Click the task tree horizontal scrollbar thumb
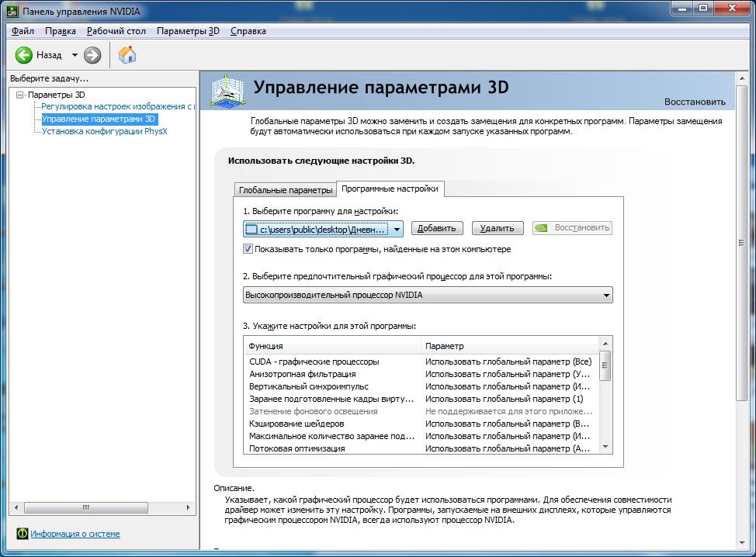756x557 pixels. click(x=86, y=507)
